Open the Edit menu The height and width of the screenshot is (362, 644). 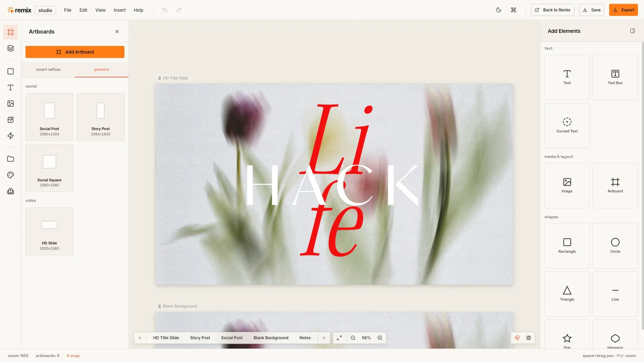click(83, 10)
